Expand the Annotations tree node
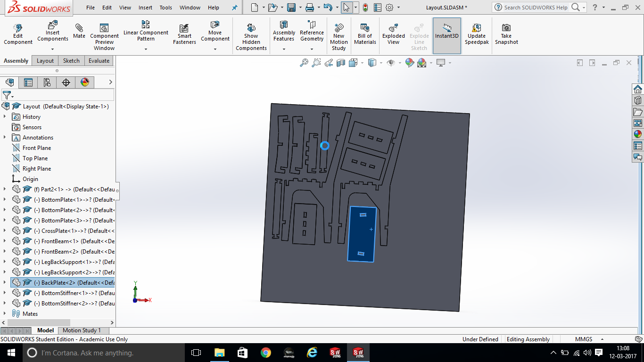This screenshot has width=644, height=362. click(x=5, y=137)
